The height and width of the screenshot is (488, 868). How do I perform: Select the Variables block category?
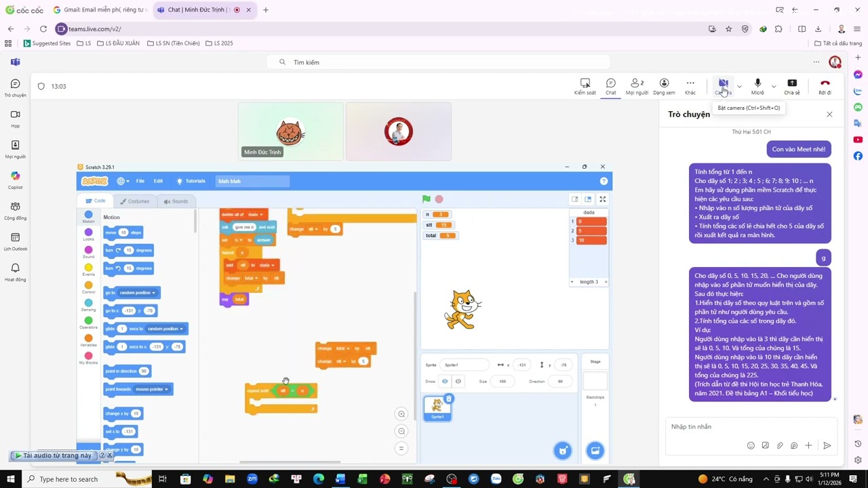click(88, 340)
